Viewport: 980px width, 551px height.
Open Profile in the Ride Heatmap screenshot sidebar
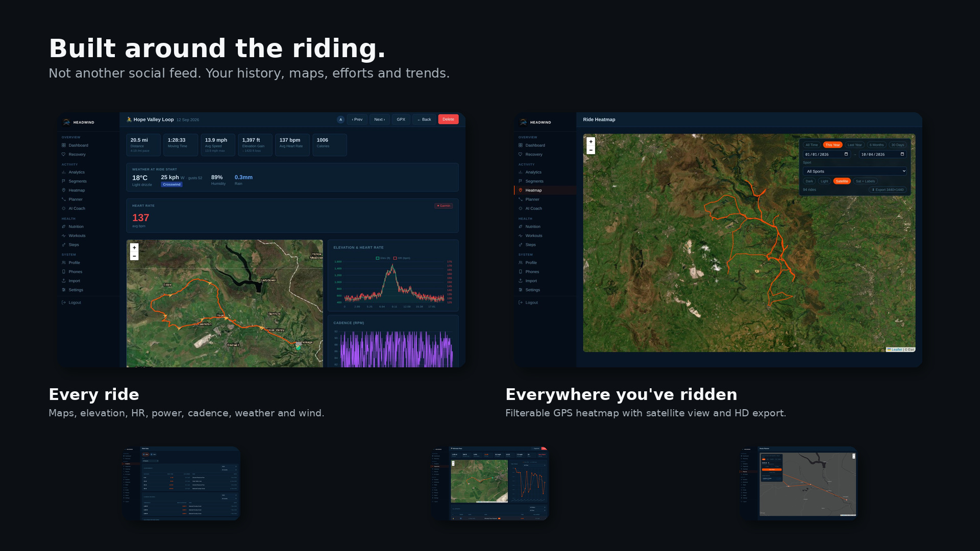pyautogui.click(x=531, y=263)
